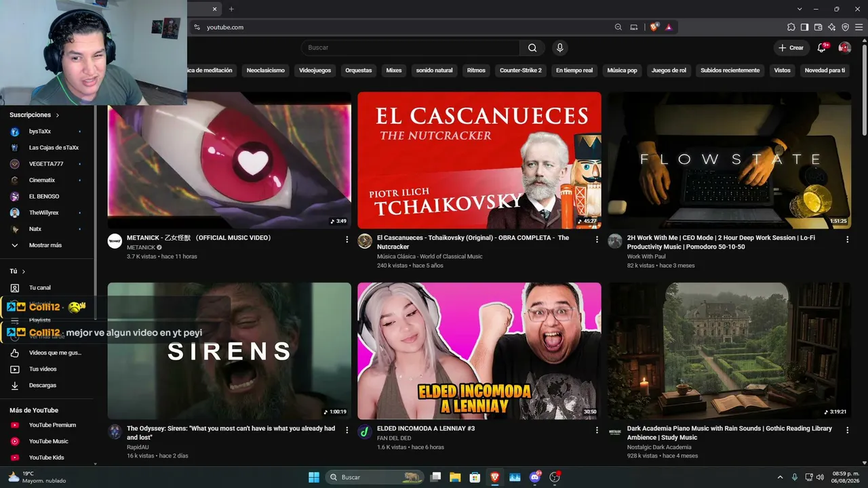868x488 pixels.
Task: Open options menu for Dark Academia video
Action: click(x=847, y=430)
